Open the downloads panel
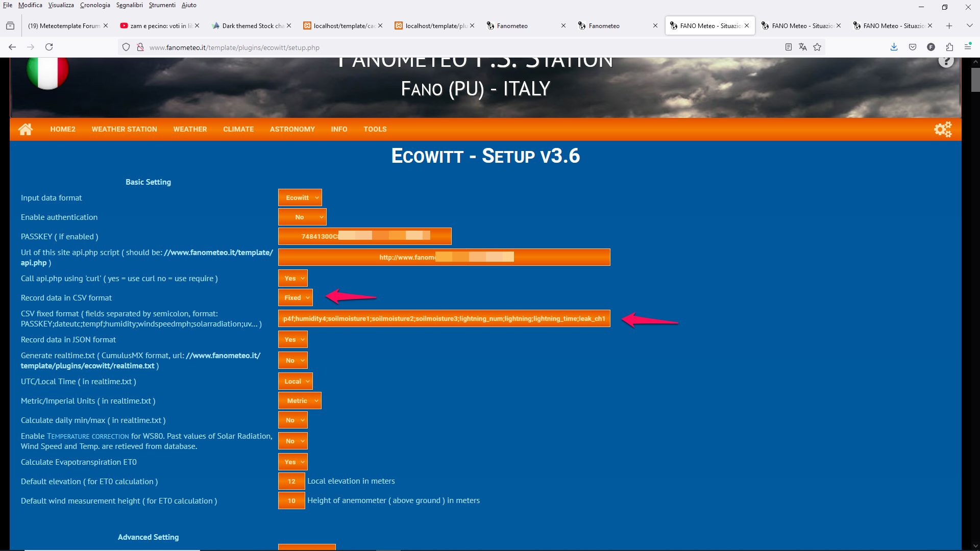980x551 pixels. [x=894, y=47]
